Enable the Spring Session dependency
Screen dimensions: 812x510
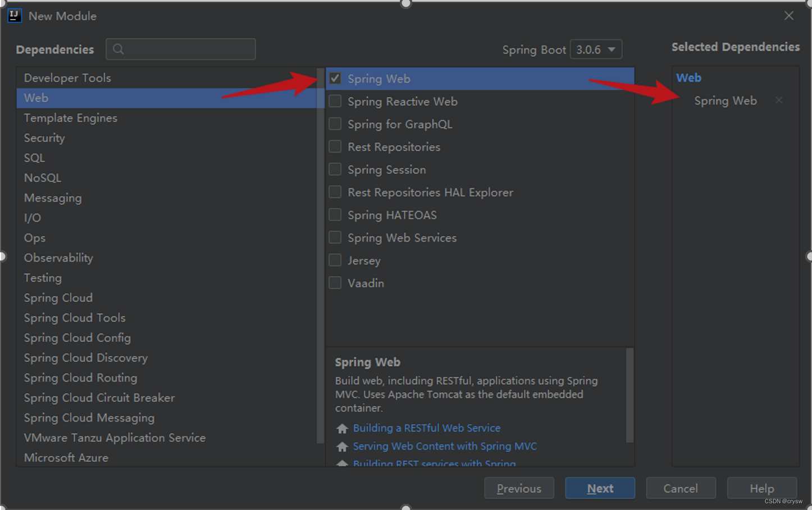tap(335, 169)
